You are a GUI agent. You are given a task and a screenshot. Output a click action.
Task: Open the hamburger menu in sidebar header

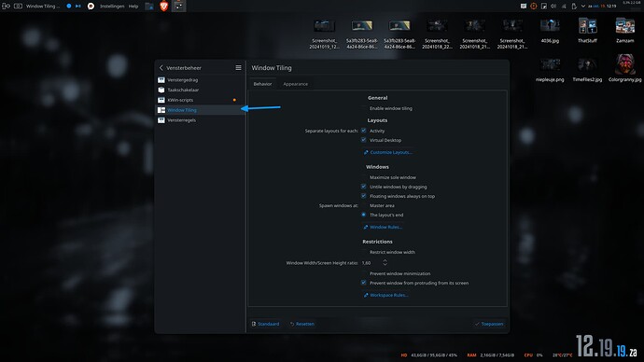point(238,68)
